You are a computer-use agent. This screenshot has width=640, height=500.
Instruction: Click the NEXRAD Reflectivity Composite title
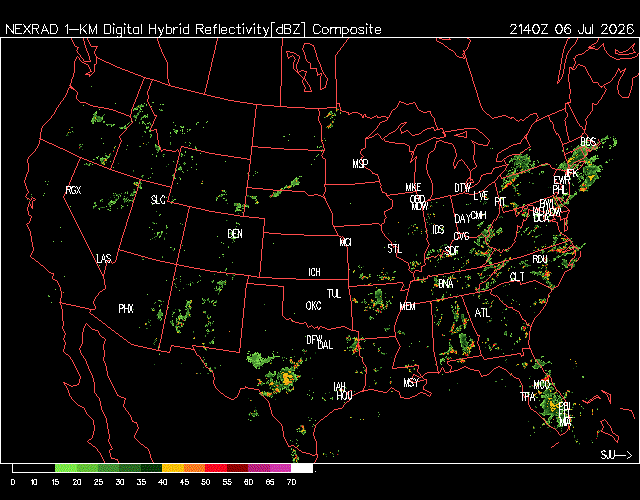coord(193,29)
